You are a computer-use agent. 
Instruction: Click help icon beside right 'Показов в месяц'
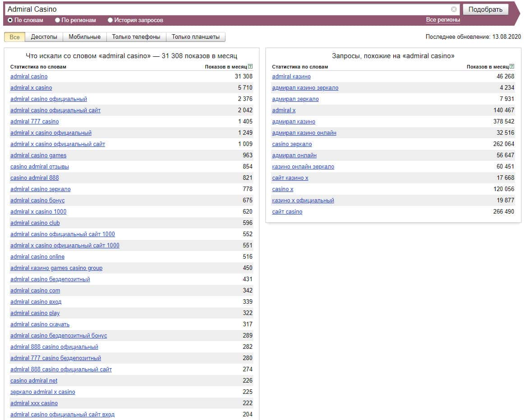tap(512, 67)
